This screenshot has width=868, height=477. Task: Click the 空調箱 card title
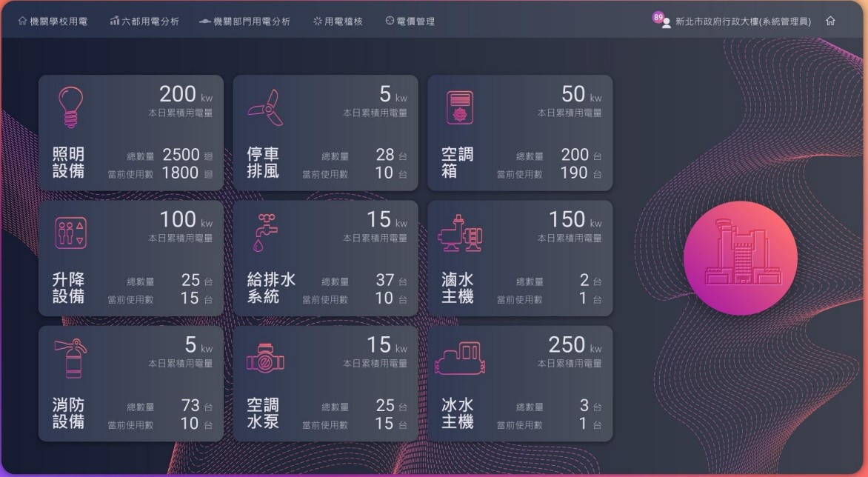coord(457,162)
